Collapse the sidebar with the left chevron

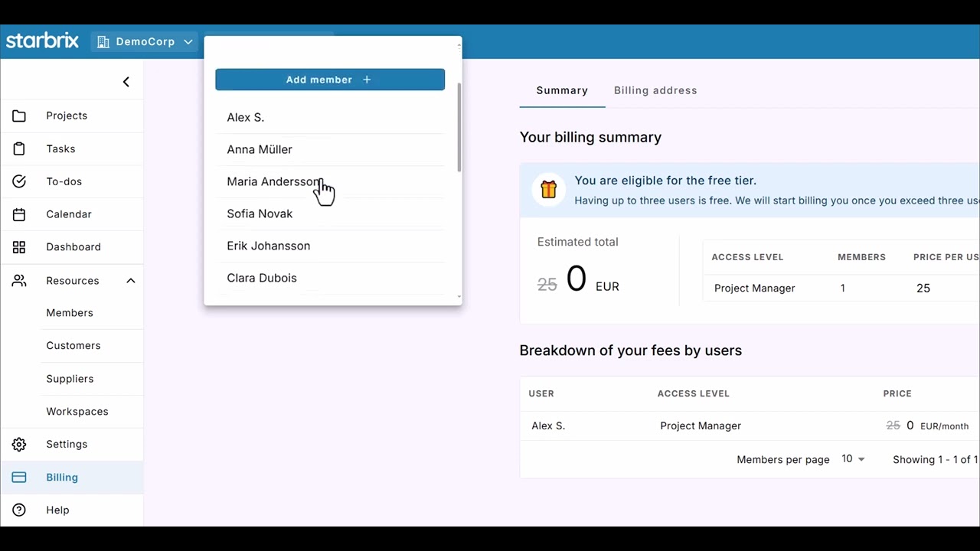(126, 82)
